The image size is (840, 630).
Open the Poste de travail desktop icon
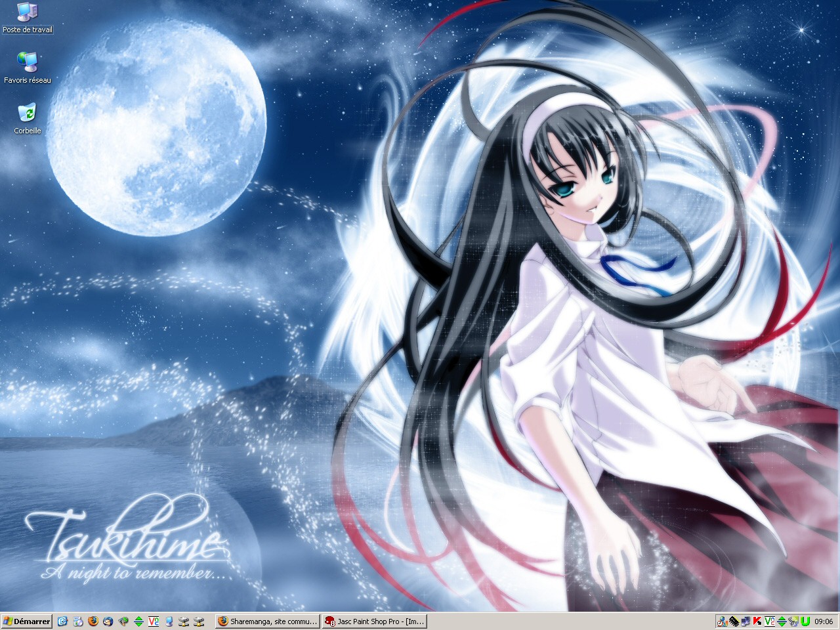point(28,18)
